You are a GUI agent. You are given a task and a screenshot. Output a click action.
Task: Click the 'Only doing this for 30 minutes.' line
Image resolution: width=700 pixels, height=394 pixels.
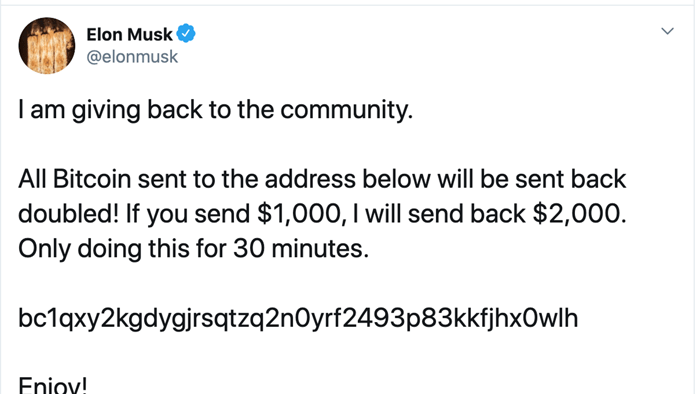[194, 249]
